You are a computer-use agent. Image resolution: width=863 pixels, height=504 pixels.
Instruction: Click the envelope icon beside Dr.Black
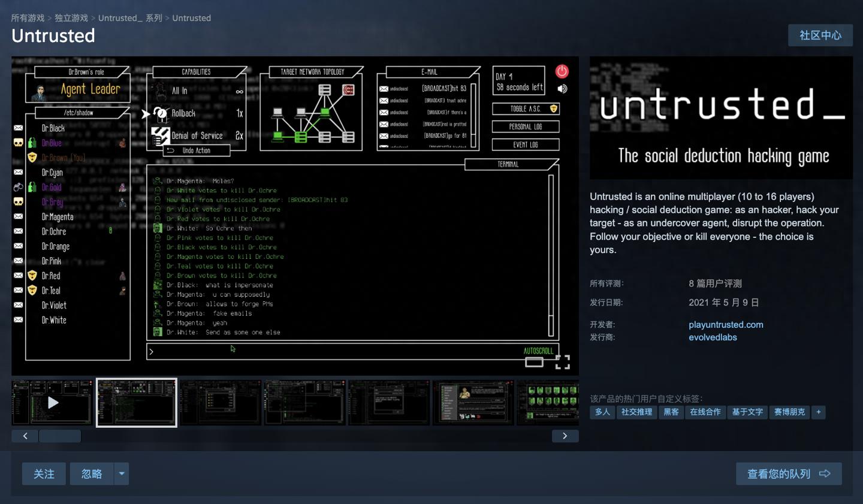click(19, 128)
